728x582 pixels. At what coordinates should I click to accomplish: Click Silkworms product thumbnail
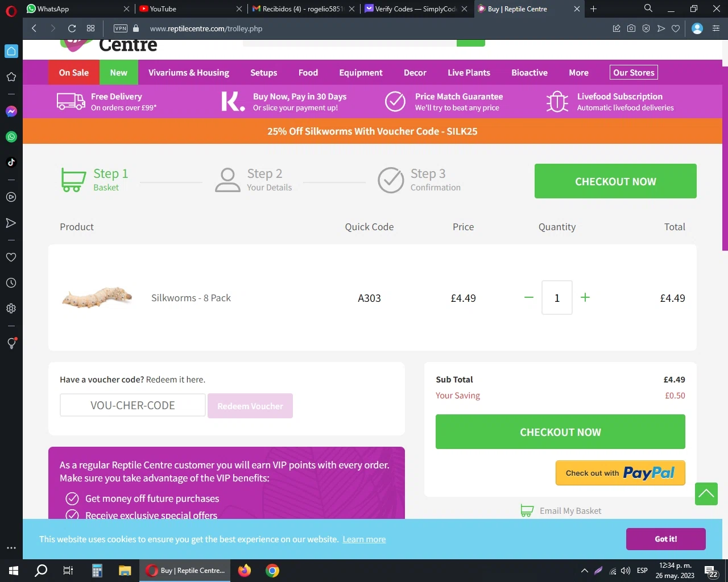click(97, 297)
